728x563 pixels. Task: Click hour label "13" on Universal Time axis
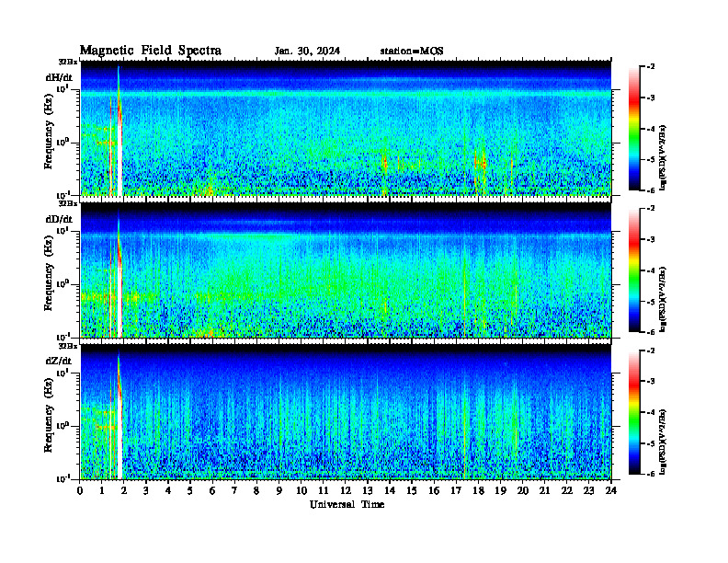coord(368,491)
